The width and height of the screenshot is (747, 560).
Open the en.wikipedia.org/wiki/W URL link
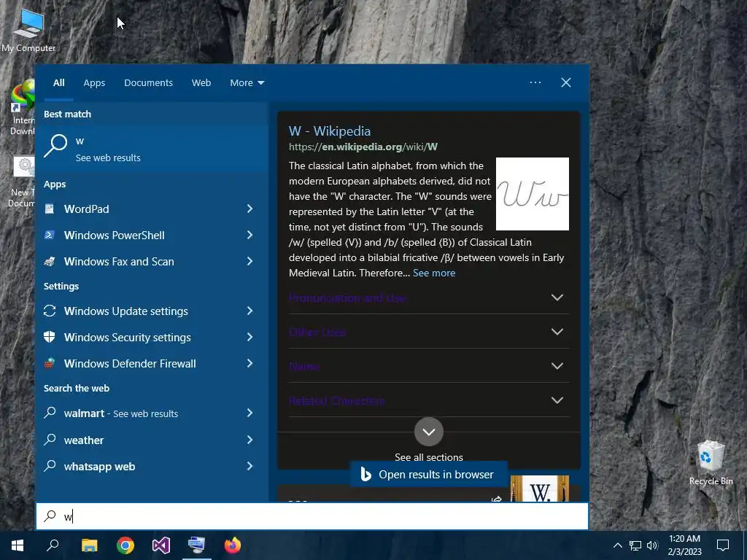pyautogui.click(x=363, y=147)
